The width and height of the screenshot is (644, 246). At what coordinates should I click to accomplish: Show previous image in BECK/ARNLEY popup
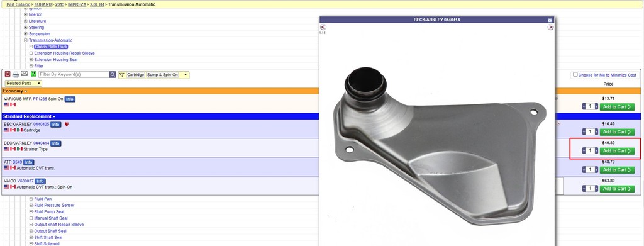point(323,27)
